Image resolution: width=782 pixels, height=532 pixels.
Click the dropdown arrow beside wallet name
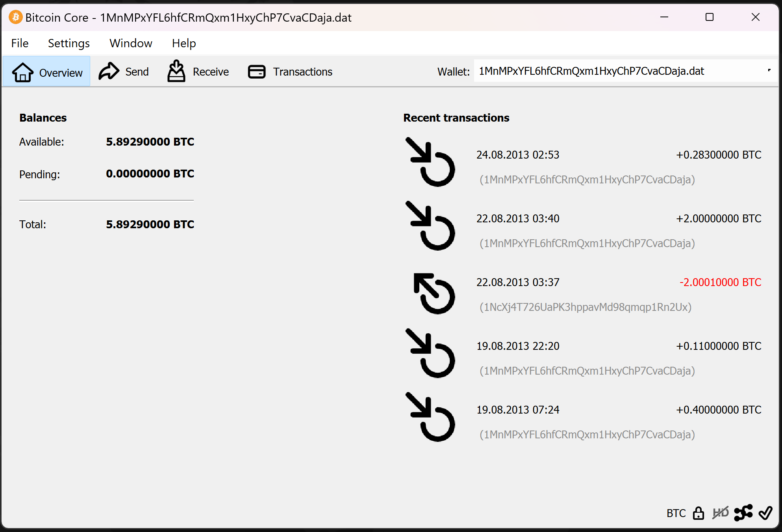(769, 71)
